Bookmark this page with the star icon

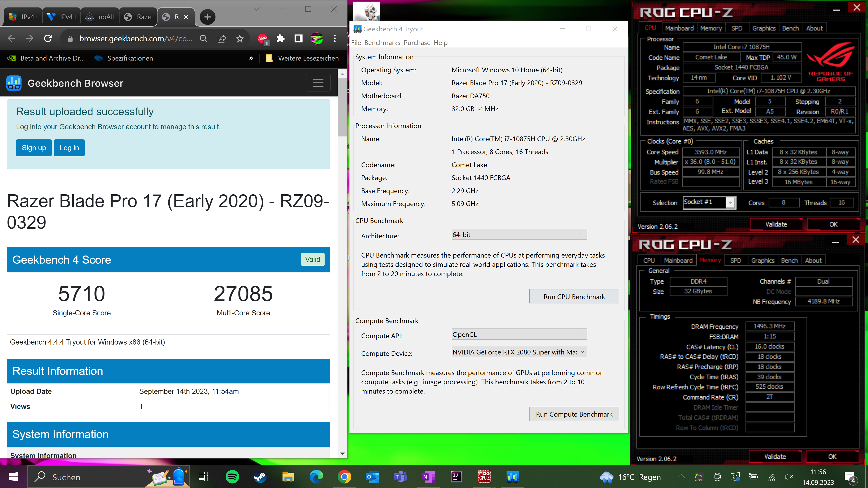[240, 39]
